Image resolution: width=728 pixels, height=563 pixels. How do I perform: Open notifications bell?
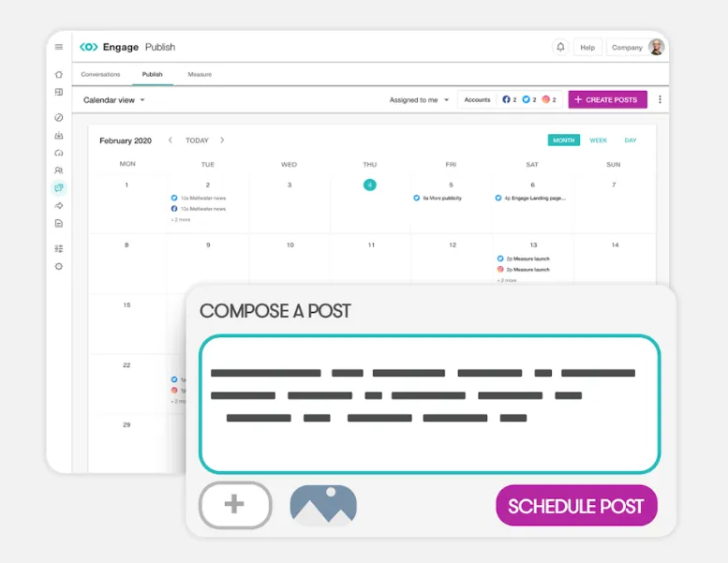(560, 47)
